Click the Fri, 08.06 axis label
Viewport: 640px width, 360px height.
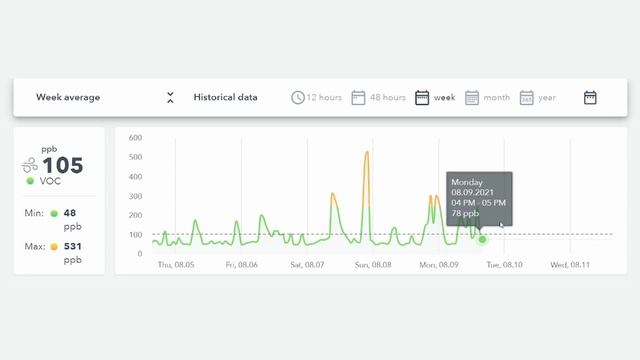coord(242,265)
